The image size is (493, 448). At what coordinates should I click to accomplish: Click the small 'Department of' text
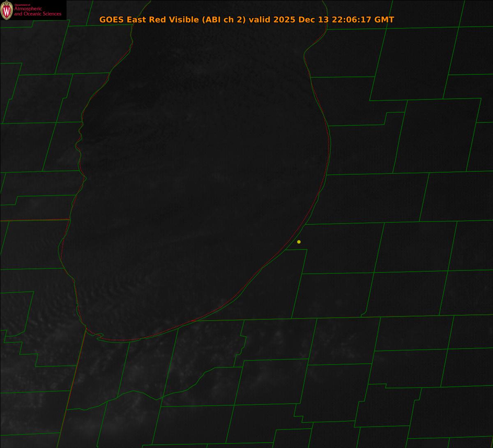(x=22, y=5)
